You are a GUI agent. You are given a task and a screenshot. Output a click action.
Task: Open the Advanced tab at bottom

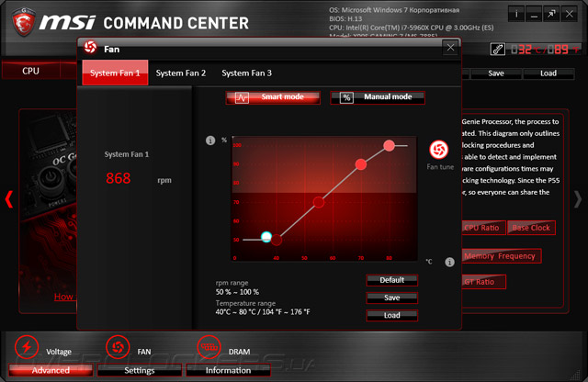point(51,370)
